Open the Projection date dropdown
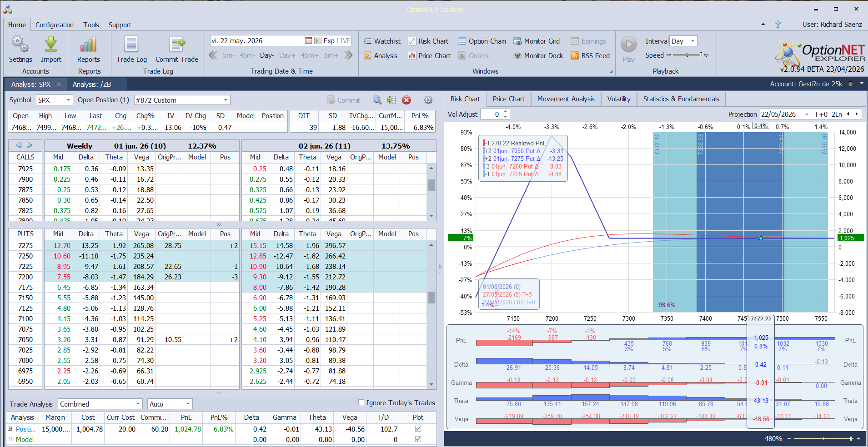The image size is (868, 447). pos(807,114)
